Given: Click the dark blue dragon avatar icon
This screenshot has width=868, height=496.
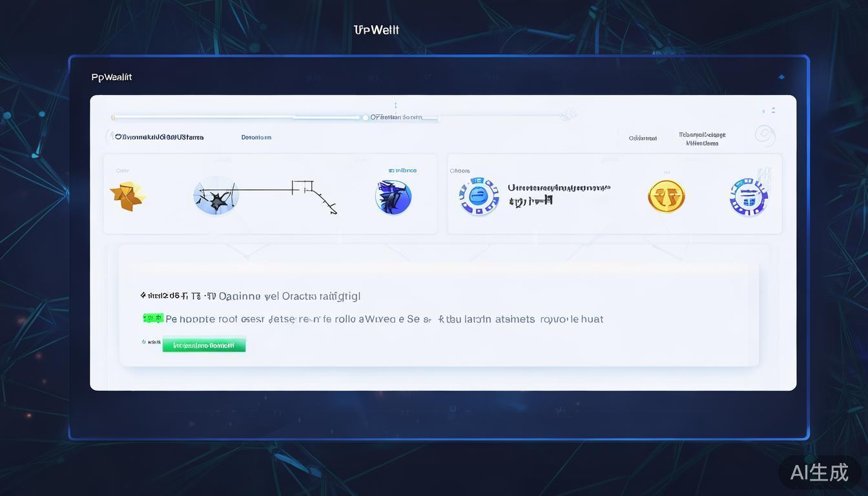Looking at the screenshot, I should pos(393,197).
